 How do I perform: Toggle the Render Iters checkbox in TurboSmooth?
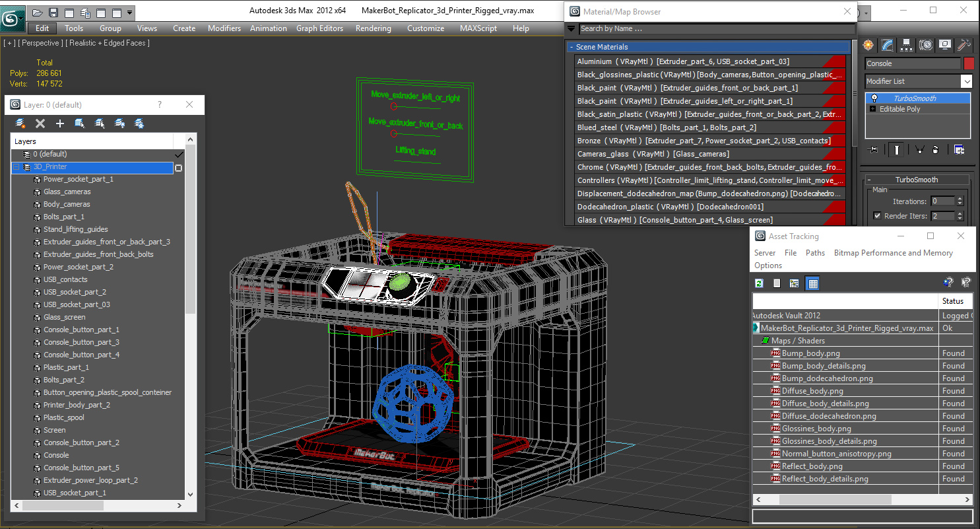pyautogui.click(x=877, y=215)
